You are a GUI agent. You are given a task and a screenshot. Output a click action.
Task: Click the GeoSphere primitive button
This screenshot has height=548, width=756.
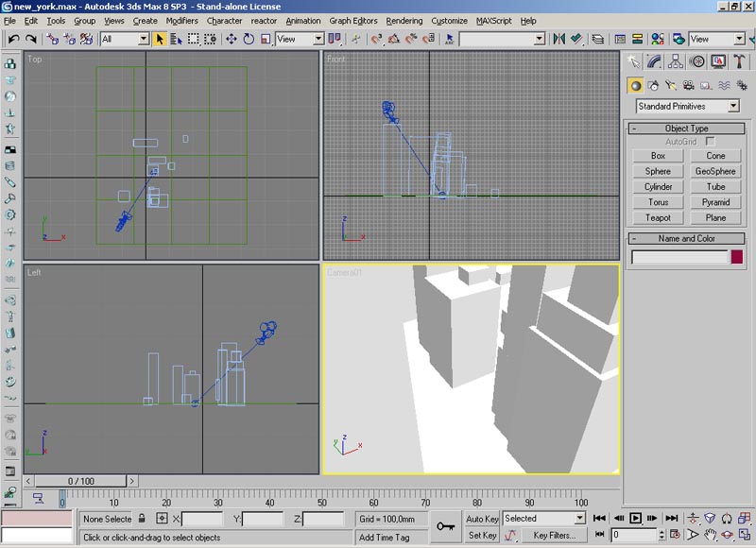[x=715, y=171]
